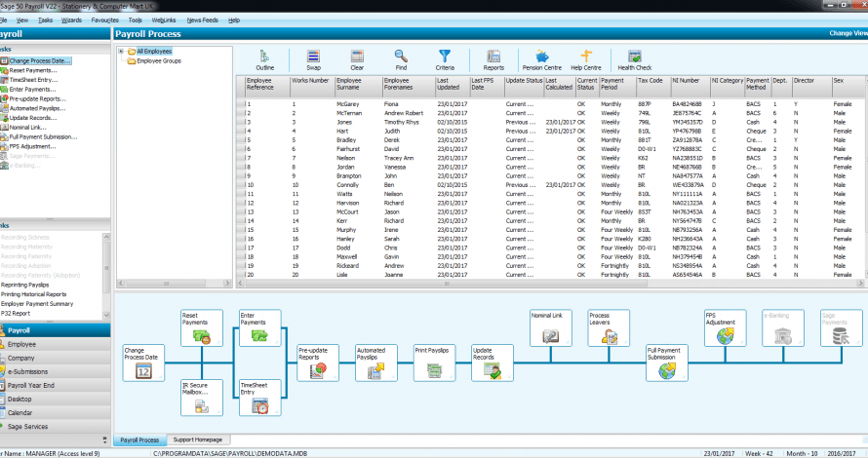Open the News Feeds menu
868x458 pixels.
click(x=202, y=19)
